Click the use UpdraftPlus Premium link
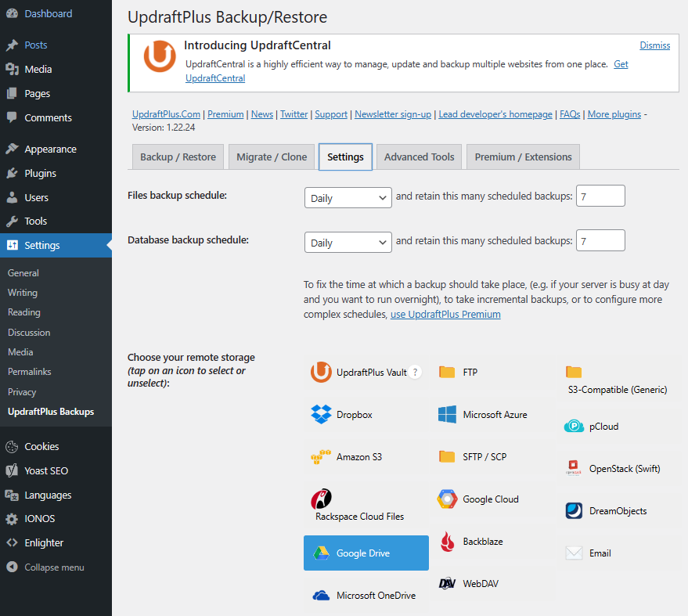Screen dimensions: 688x616 point(445,315)
